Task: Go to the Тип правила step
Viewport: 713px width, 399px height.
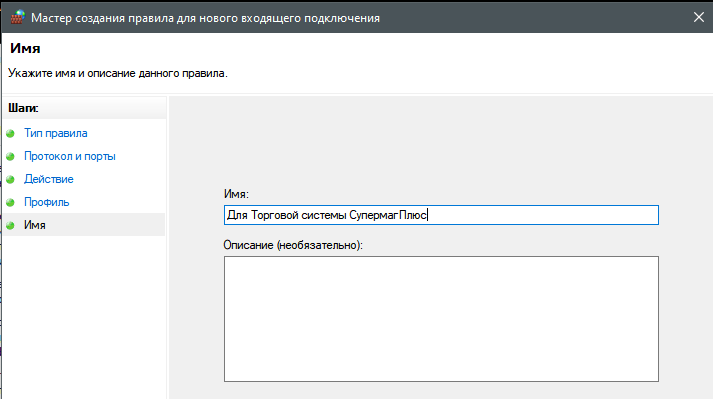Action: [55, 133]
